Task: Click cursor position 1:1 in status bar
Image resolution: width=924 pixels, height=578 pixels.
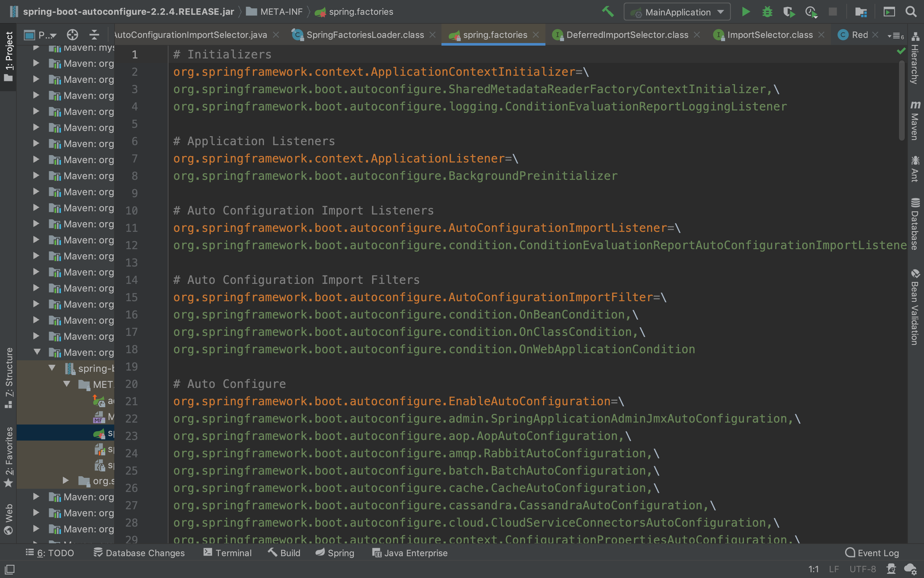Action: pos(813,569)
